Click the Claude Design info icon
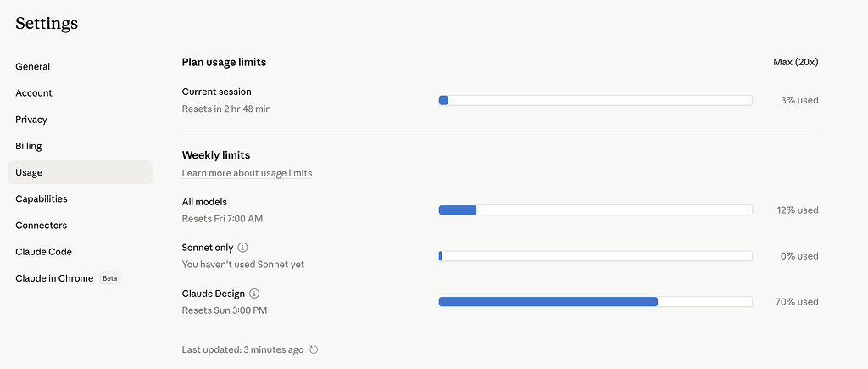Screen dimensions: 868x369 254,294
